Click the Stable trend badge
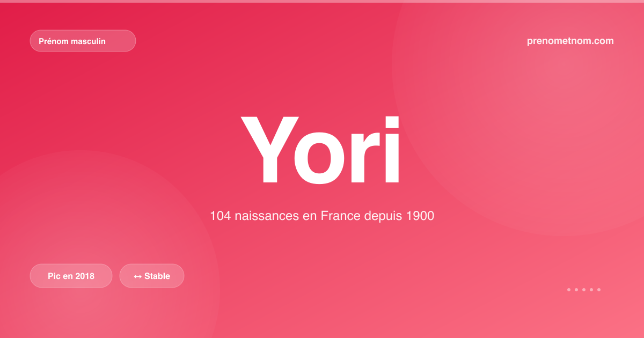Image resolution: width=644 pixels, height=338 pixels. pyautogui.click(x=152, y=276)
